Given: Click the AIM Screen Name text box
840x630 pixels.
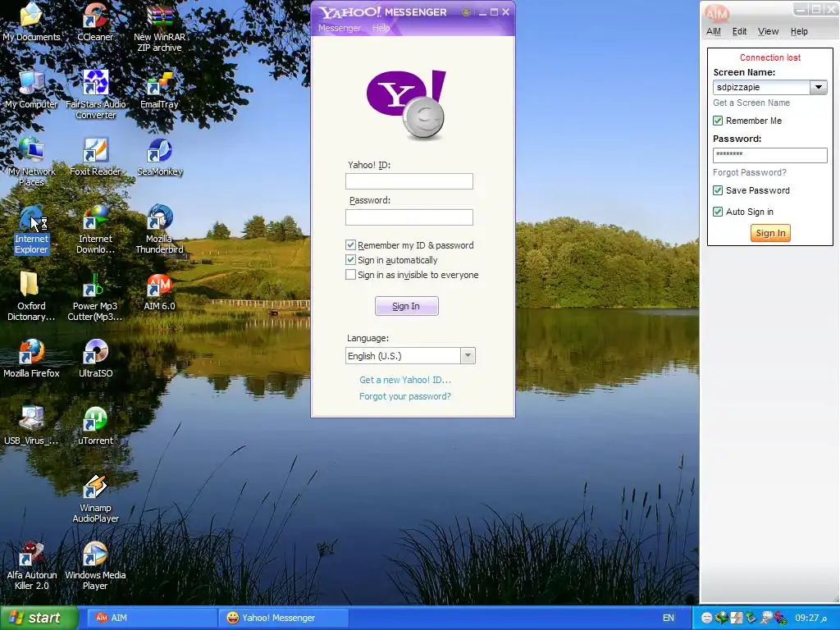Looking at the screenshot, I should click(x=761, y=87).
